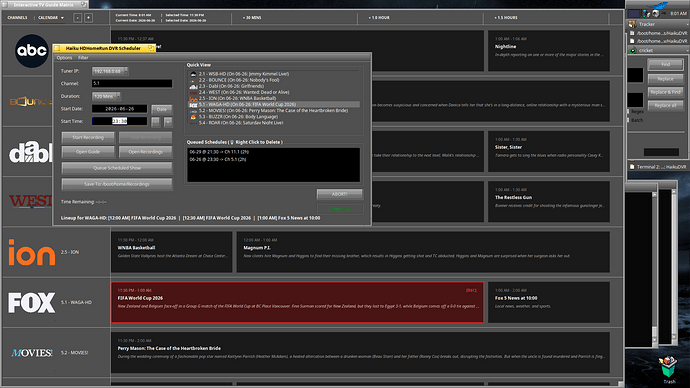Click the ABC channel logo in guide
The height and width of the screenshot is (388, 690).
[32, 51]
